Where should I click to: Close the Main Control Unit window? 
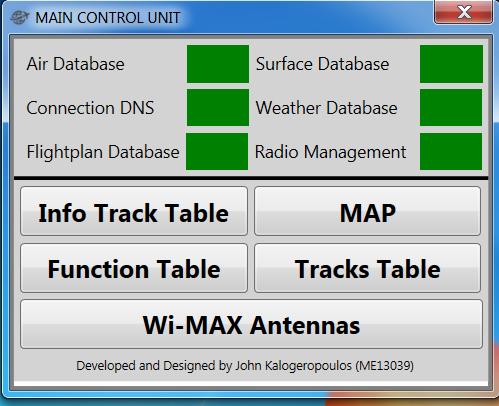click(463, 12)
